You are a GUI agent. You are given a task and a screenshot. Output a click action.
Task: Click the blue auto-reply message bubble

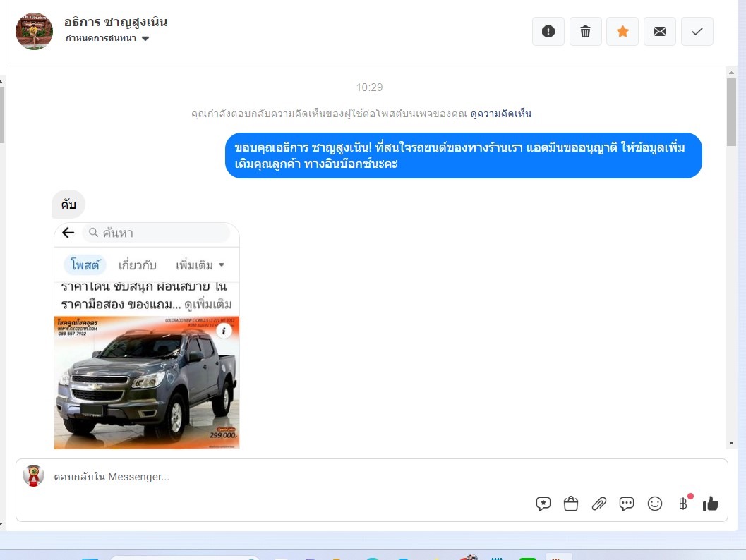click(464, 155)
